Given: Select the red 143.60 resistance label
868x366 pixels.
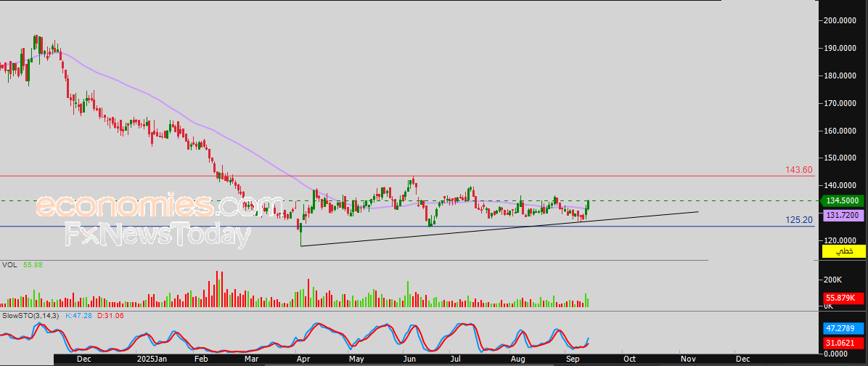Looking at the screenshot, I should click(800, 169).
